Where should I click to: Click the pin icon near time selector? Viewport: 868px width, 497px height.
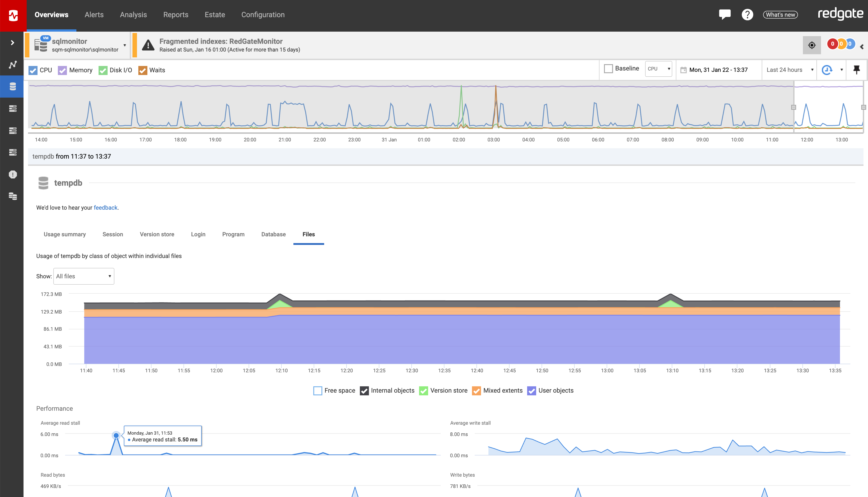[x=856, y=70]
